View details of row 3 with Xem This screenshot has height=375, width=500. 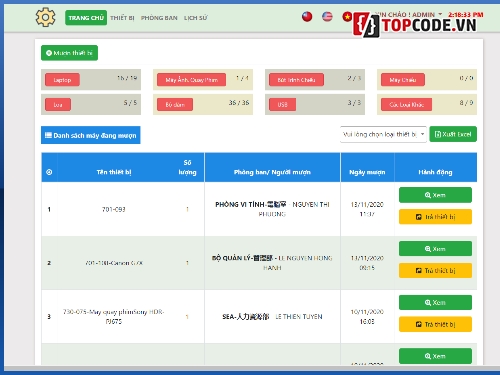(x=435, y=303)
